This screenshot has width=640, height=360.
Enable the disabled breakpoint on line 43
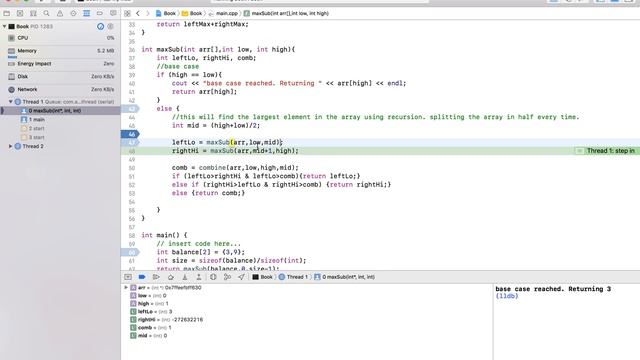[x=130, y=109]
